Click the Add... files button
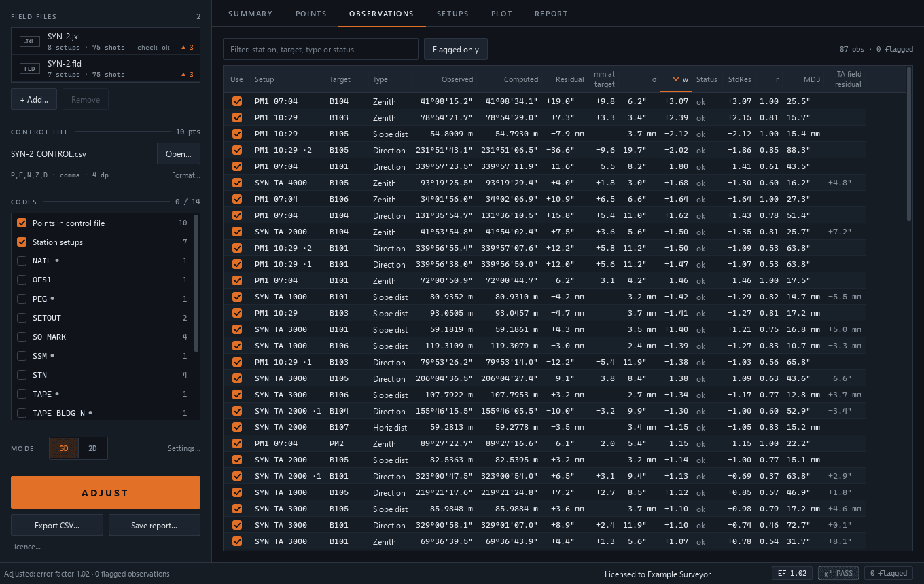 tap(34, 100)
